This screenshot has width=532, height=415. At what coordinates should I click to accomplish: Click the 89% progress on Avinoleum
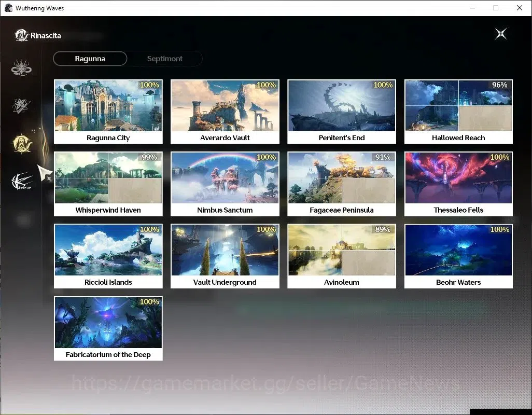tap(383, 229)
